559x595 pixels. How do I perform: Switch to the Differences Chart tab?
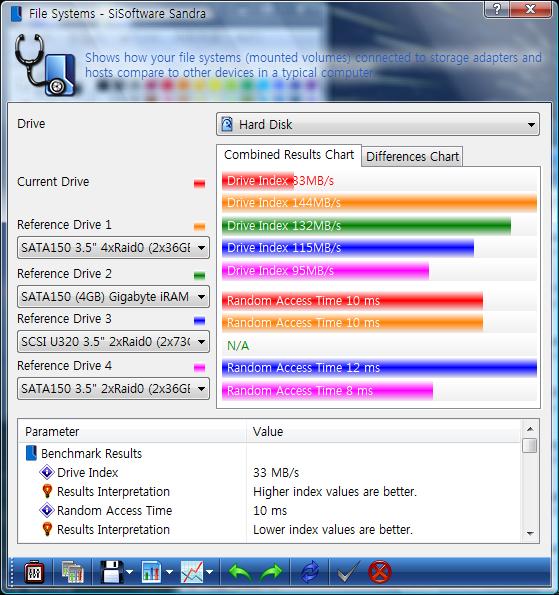(413, 156)
